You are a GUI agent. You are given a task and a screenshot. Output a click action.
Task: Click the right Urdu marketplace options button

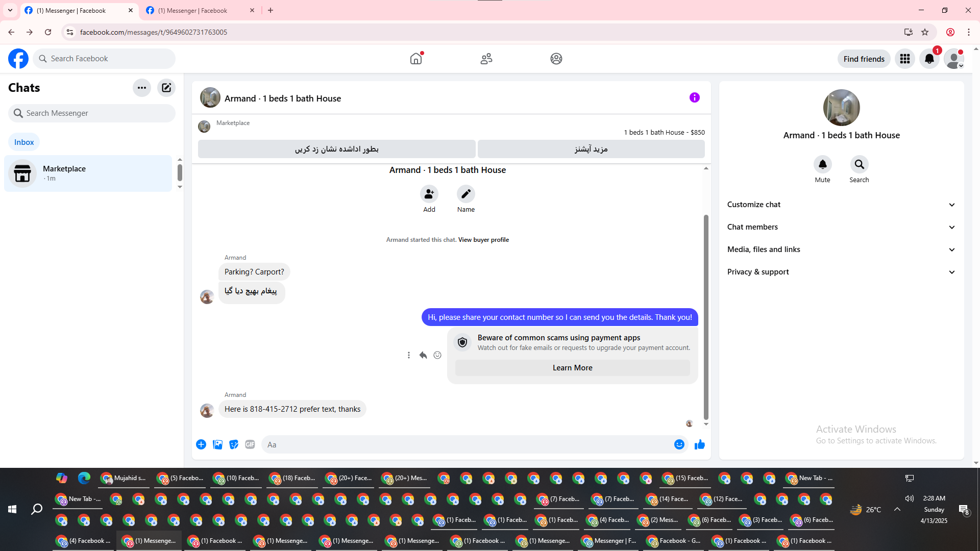tap(591, 149)
